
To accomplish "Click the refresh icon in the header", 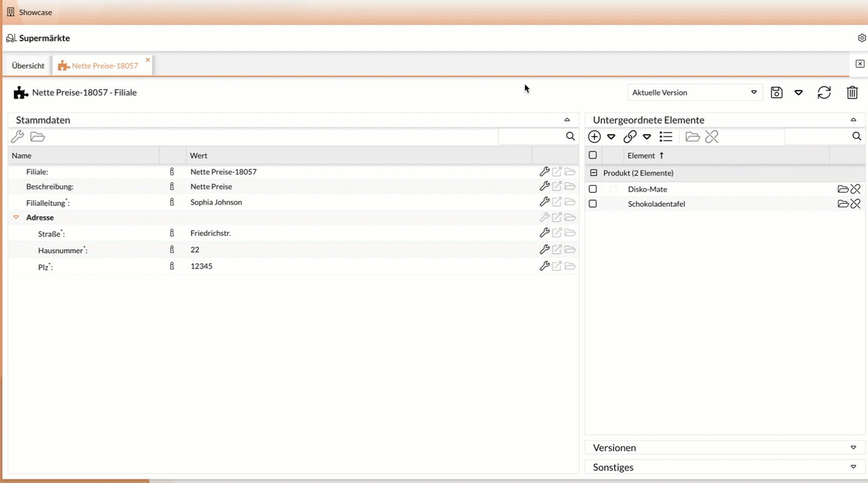I will [x=824, y=93].
